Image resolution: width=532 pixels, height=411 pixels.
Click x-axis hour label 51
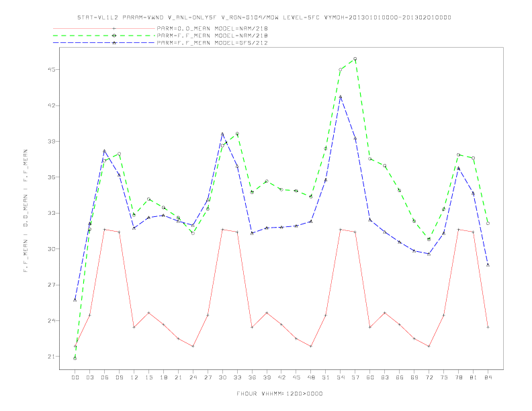click(x=326, y=377)
